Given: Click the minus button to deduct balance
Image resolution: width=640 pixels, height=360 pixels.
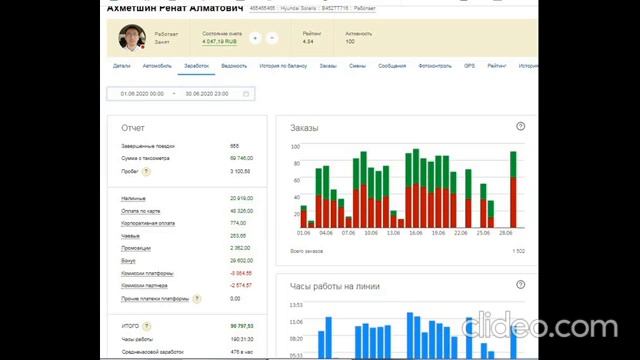Looking at the screenshot, I should (x=272, y=38).
